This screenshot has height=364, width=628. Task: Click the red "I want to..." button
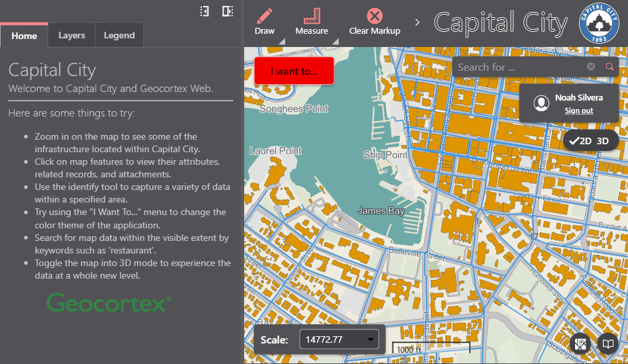[294, 71]
